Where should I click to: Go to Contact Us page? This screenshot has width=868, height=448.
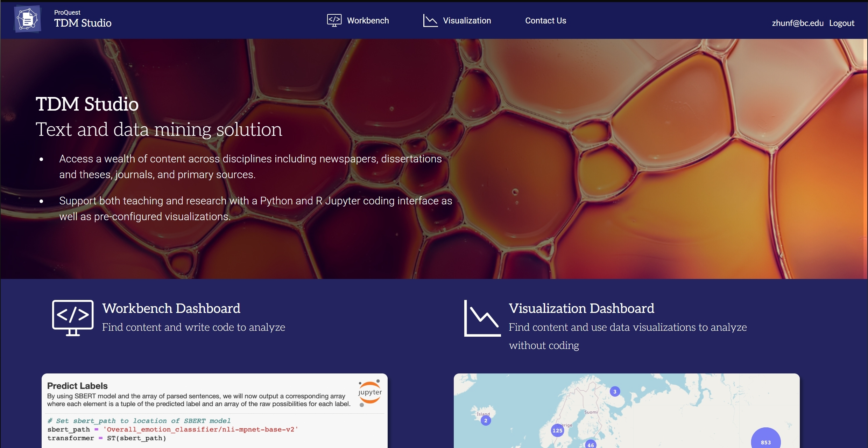pos(545,21)
